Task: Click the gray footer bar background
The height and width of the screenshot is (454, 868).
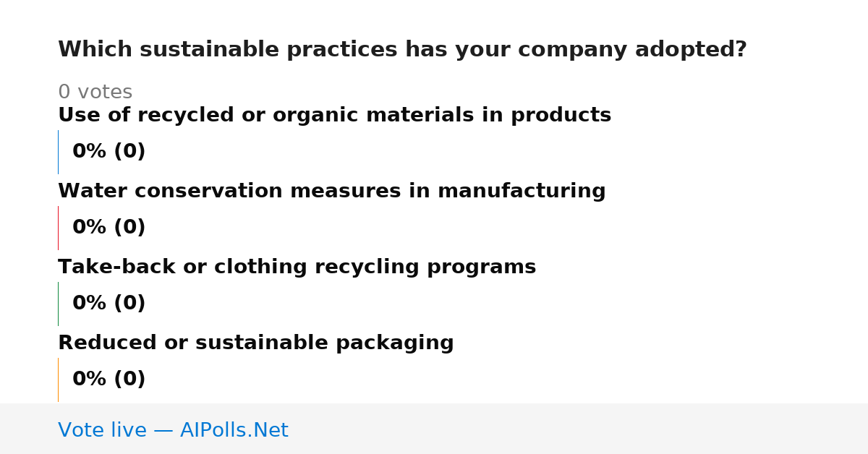Action: 579,429
